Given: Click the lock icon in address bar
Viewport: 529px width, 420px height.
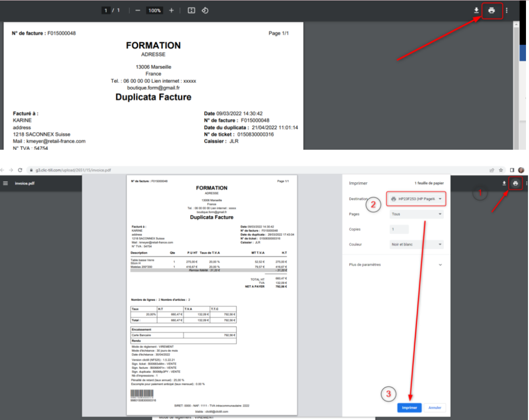Looking at the screenshot, I should [31, 170].
